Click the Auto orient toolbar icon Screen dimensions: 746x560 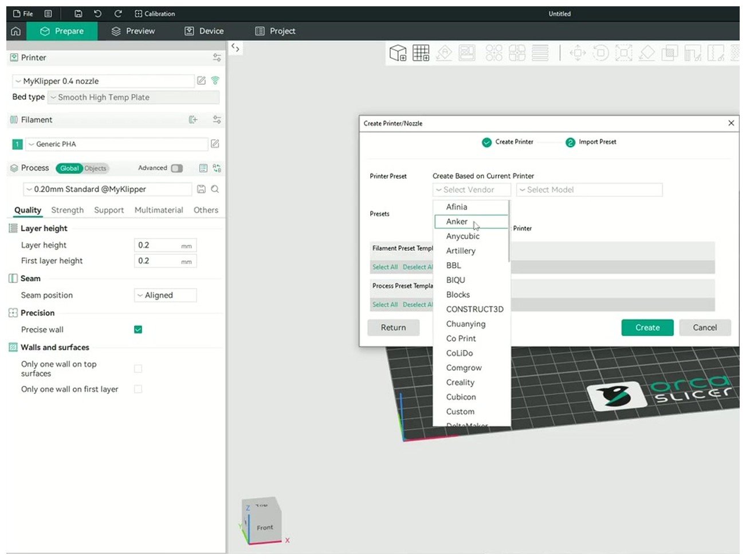[x=444, y=53]
